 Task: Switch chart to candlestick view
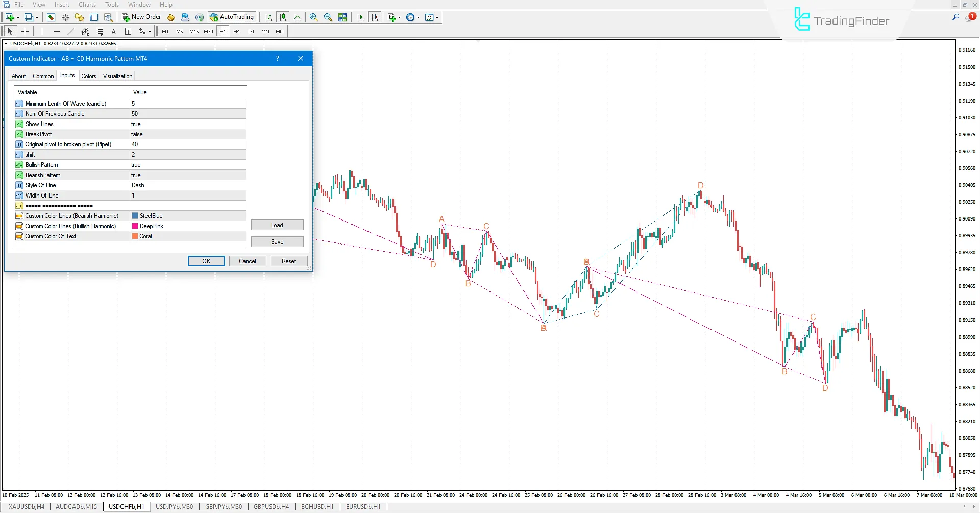(x=283, y=17)
